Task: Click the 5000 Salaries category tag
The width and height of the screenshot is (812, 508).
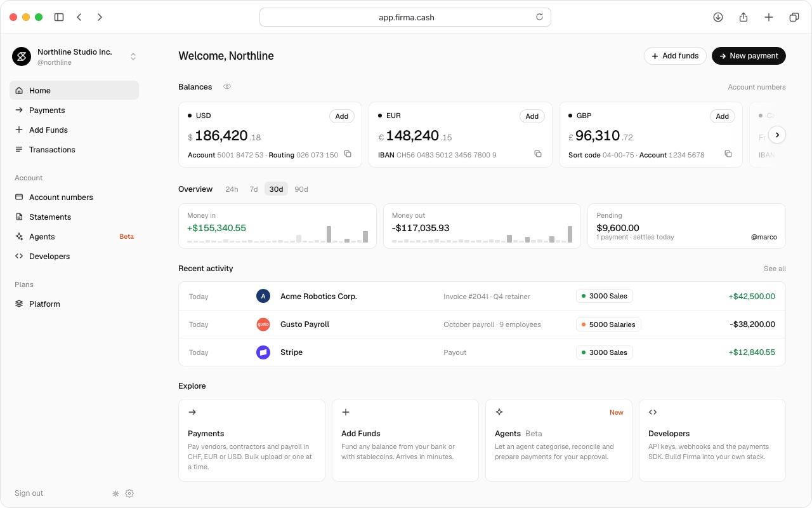Action: (608, 324)
